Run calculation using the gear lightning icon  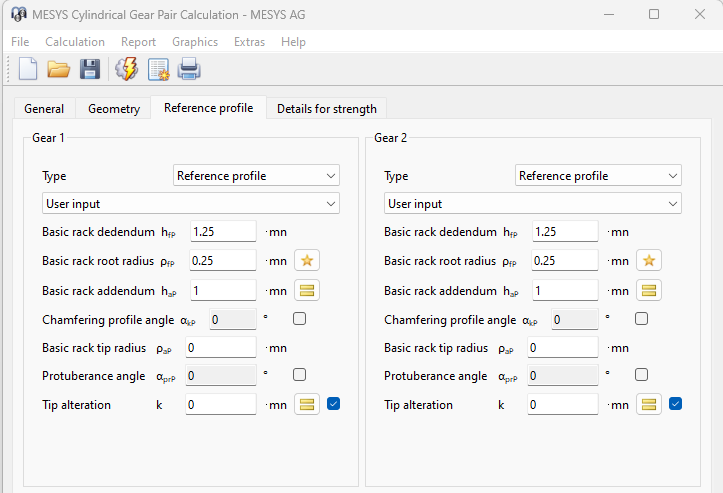tap(127, 69)
